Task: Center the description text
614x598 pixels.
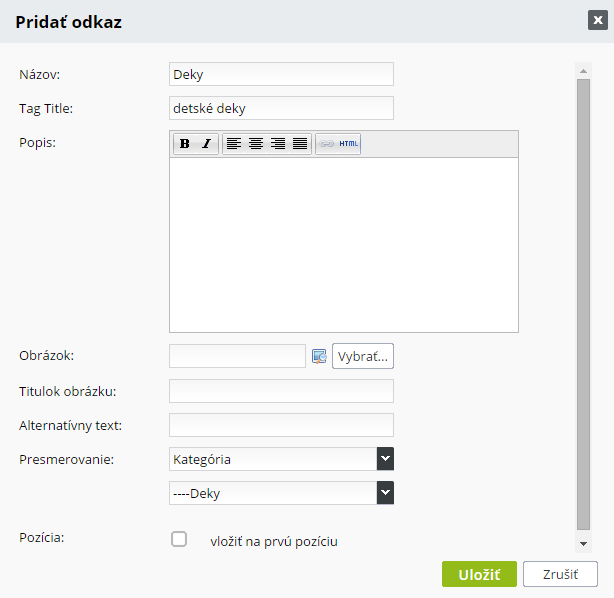Action: pos(256,144)
